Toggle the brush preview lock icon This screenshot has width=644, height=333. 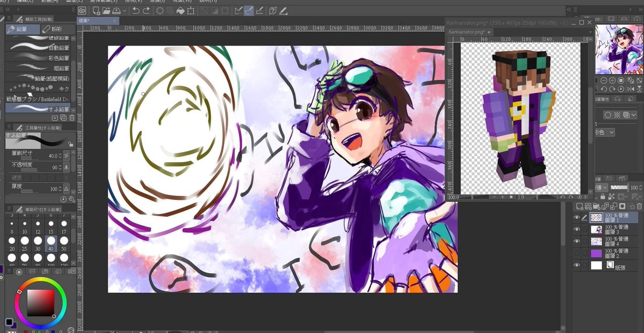tap(70, 144)
